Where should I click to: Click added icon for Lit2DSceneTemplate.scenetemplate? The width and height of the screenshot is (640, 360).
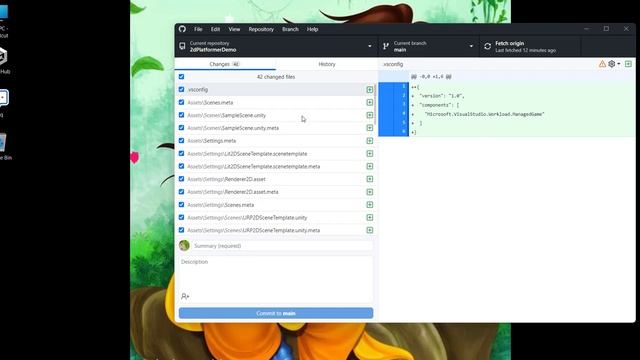[369, 153]
